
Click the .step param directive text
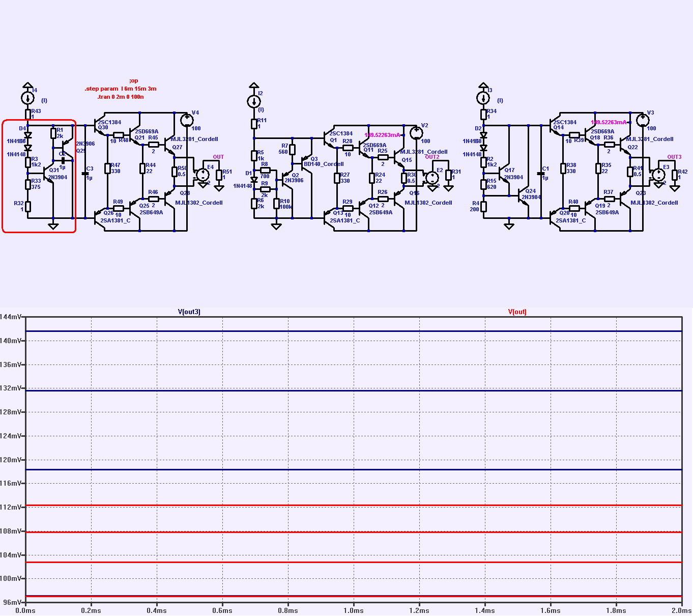(121, 89)
